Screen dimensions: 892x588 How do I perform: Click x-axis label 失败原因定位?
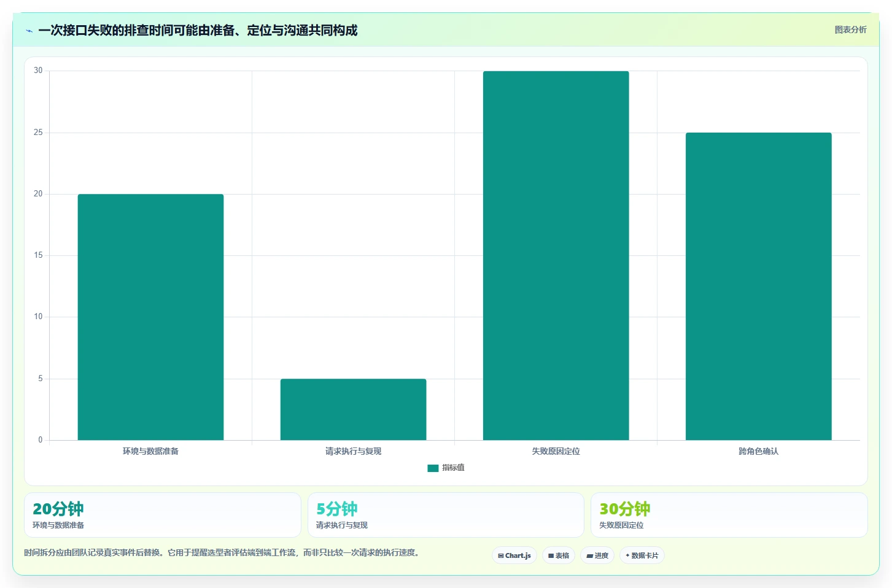point(556,451)
